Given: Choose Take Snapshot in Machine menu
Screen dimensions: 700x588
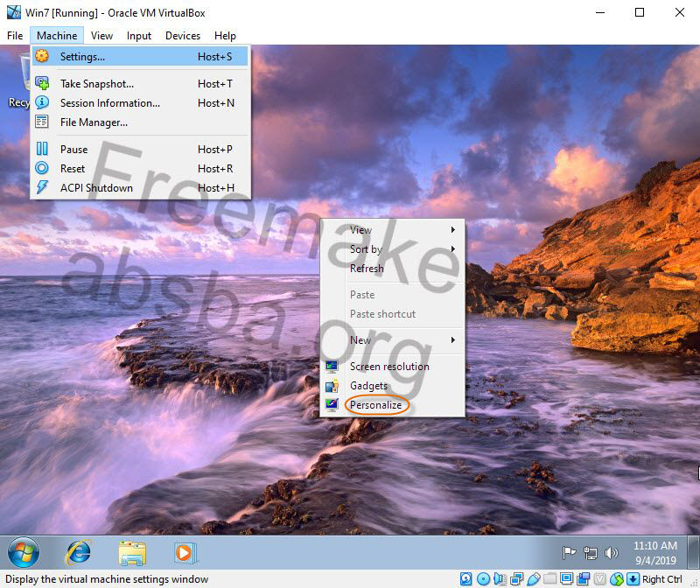Looking at the screenshot, I should click(x=140, y=84).
